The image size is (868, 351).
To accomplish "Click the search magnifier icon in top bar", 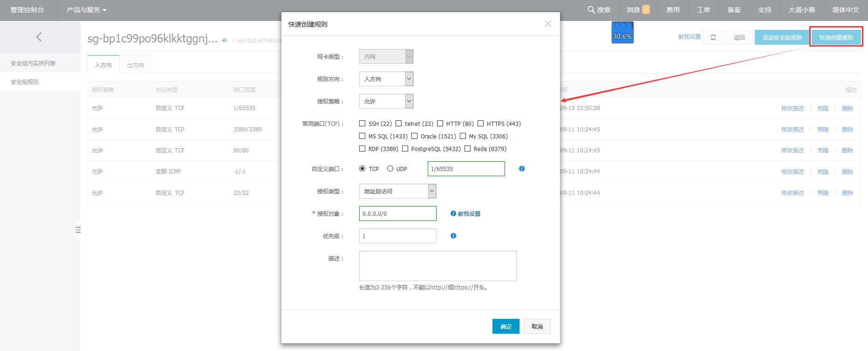I will click(x=591, y=9).
